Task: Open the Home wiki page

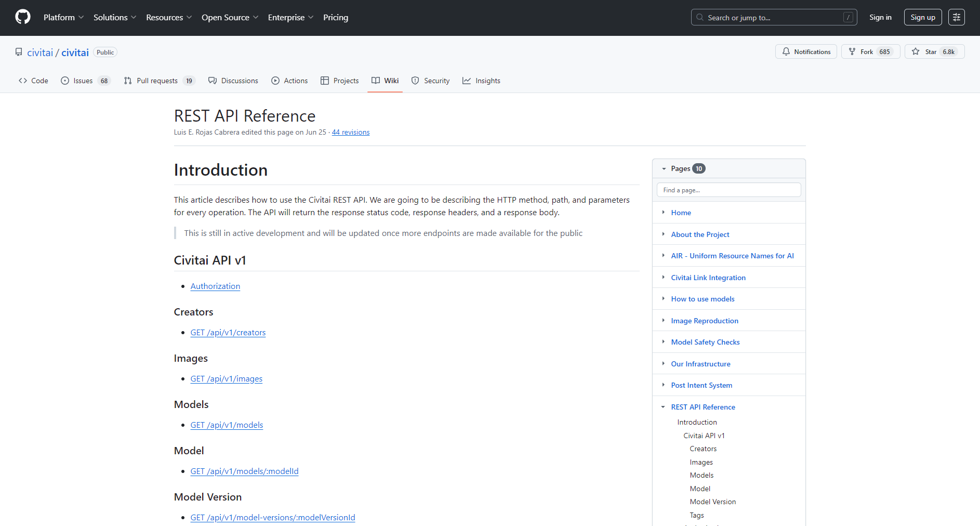Action: (681, 213)
